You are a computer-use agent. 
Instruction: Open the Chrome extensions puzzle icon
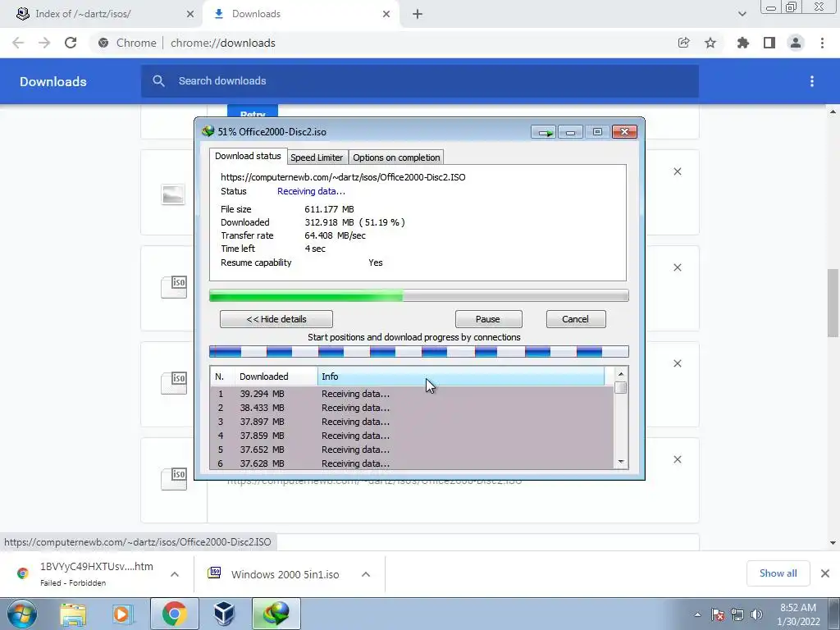click(742, 43)
